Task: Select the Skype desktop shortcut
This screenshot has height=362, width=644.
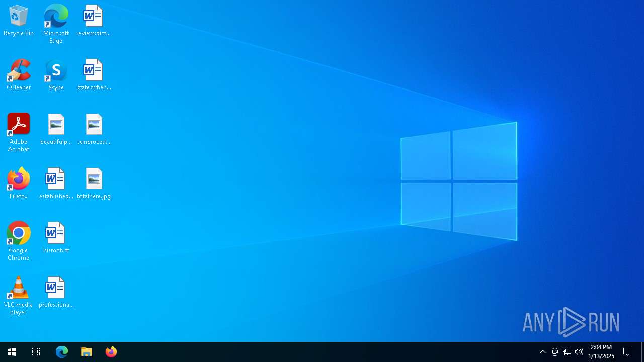Action: (x=56, y=75)
